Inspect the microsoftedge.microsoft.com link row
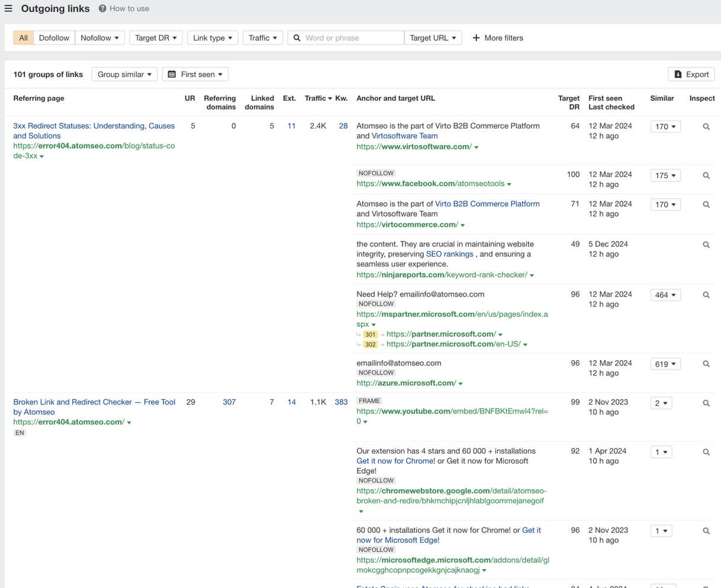The image size is (721, 588). click(x=706, y=531)
